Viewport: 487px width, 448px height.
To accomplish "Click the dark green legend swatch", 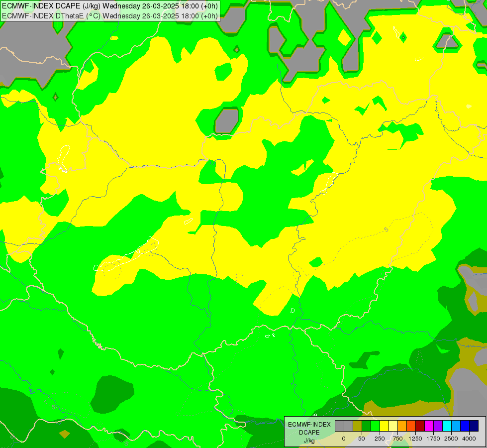I will pos(367,426).
